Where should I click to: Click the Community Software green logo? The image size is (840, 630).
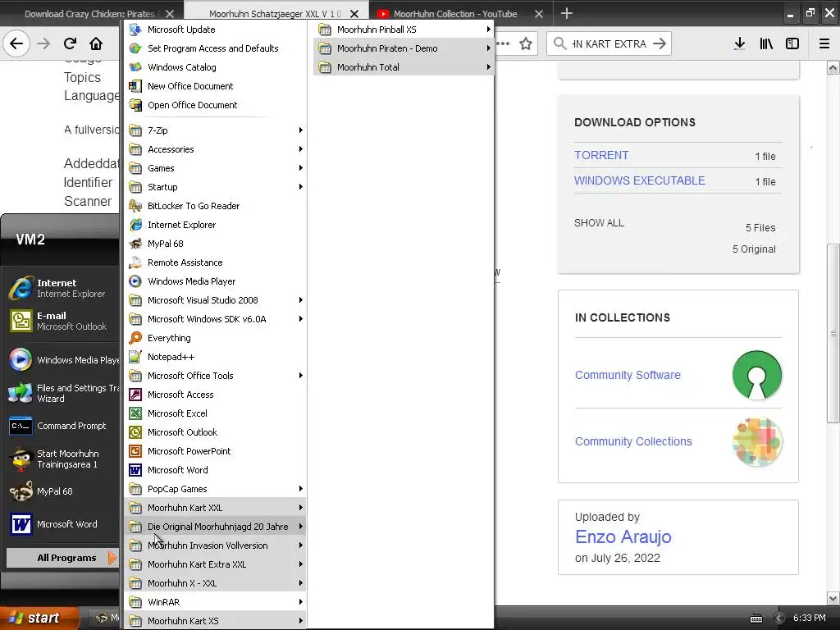tap(756, 375)
